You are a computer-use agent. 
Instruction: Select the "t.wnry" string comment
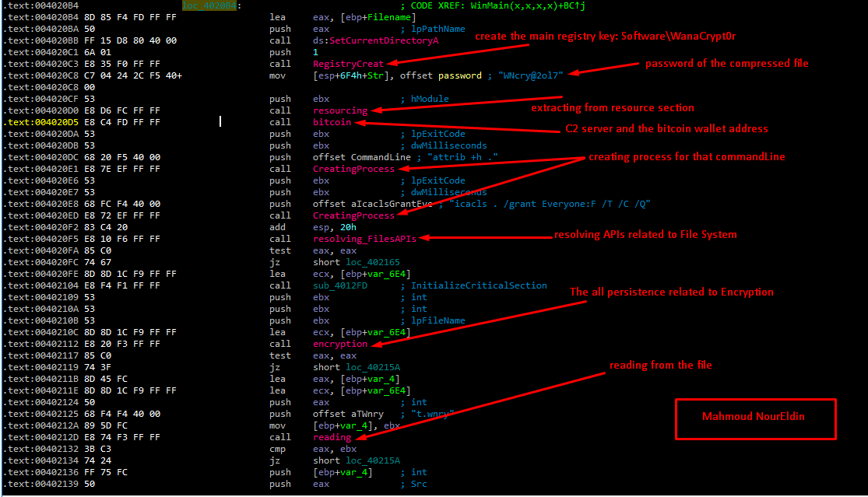point(432,414)
